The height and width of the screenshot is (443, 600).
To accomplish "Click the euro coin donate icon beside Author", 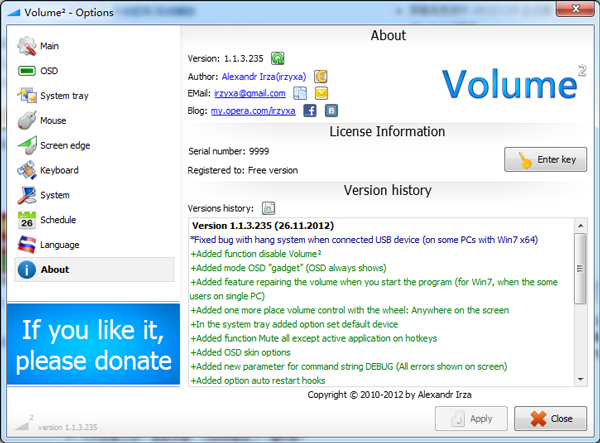I will (x=321, y=77).
